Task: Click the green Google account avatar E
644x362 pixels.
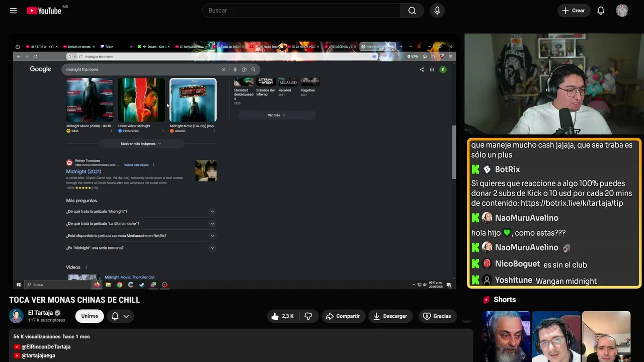Action: point(443,69)
